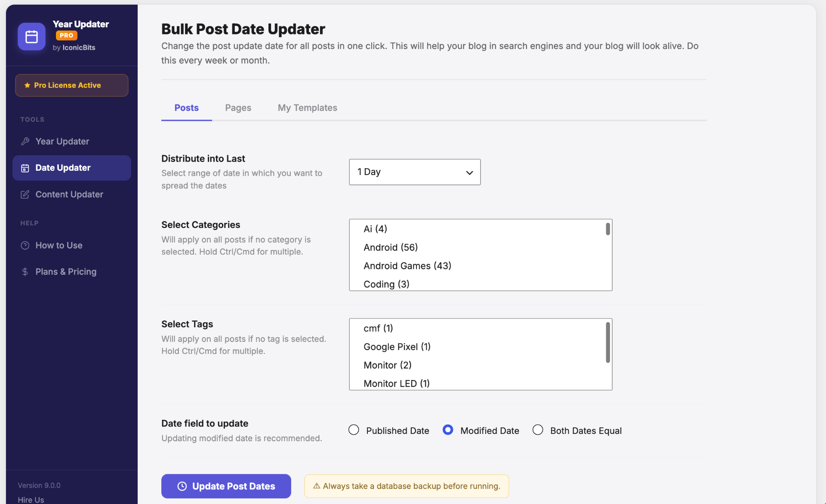Click the Year Updater calendar logo icon
This screenshot has width=826, height=504.
pyautogui.click(x=31, y=37)
